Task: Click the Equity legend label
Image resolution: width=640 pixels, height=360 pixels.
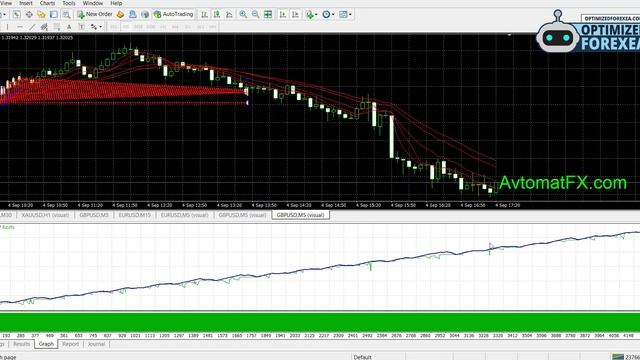Action: [x=8, y=227]
